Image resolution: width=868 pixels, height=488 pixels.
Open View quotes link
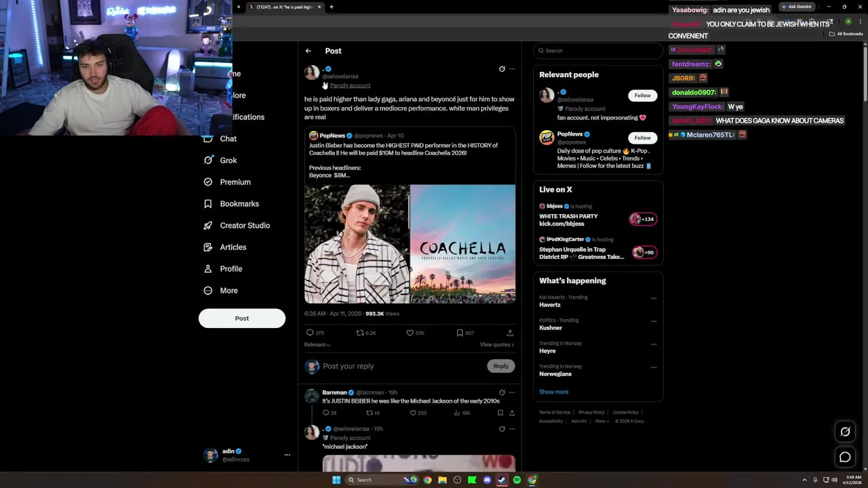pyautogui.click(x=497, y=344)
